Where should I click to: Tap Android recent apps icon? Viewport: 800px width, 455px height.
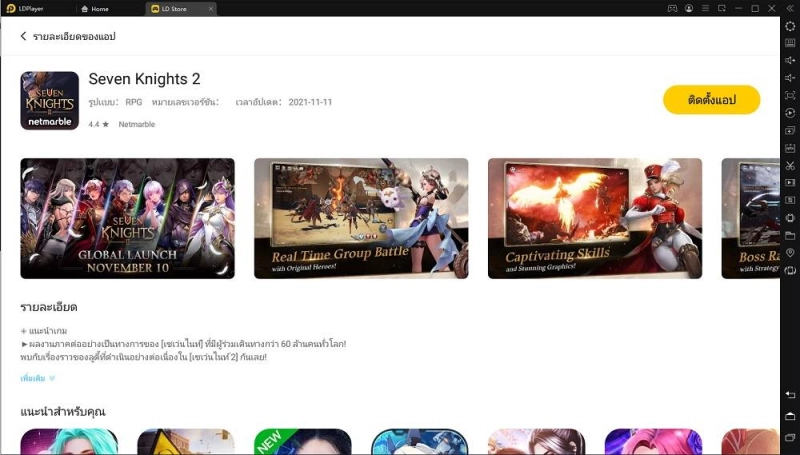(x=790, y=438)
